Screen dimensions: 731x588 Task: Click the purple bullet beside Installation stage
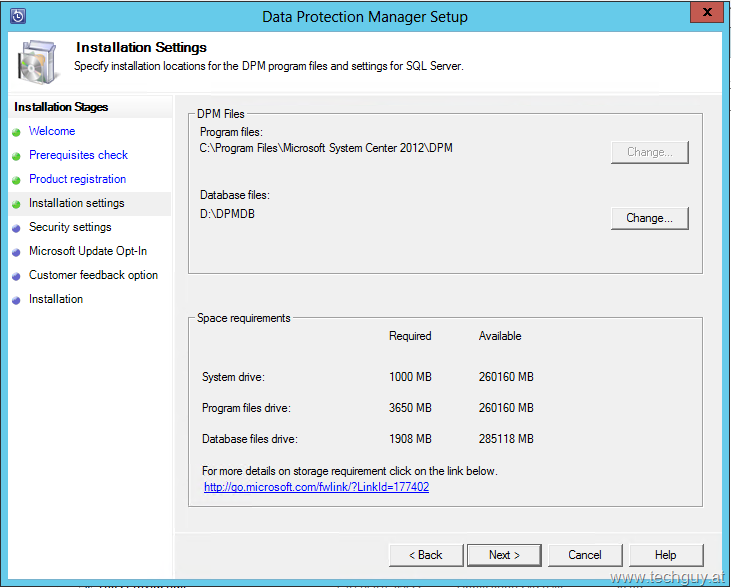(x=16, y=300)
